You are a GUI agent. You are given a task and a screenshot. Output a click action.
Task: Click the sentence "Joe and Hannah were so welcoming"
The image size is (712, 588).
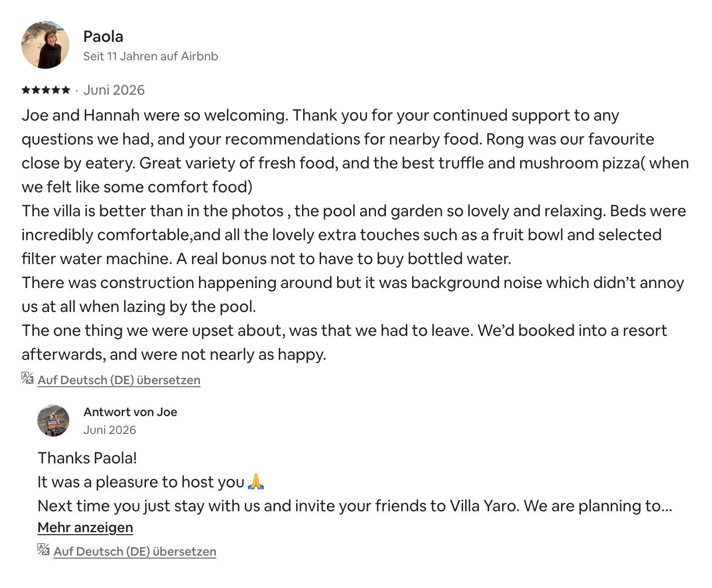pos(155,115)
